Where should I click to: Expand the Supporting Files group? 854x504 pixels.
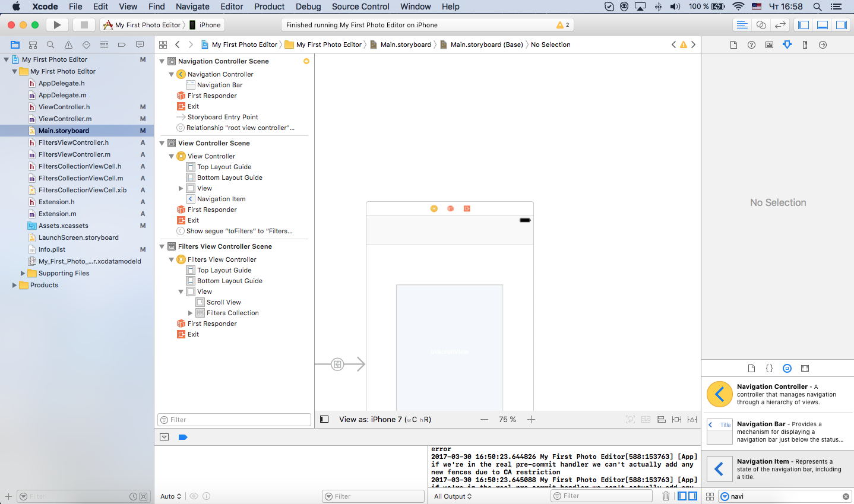(23, 273)
